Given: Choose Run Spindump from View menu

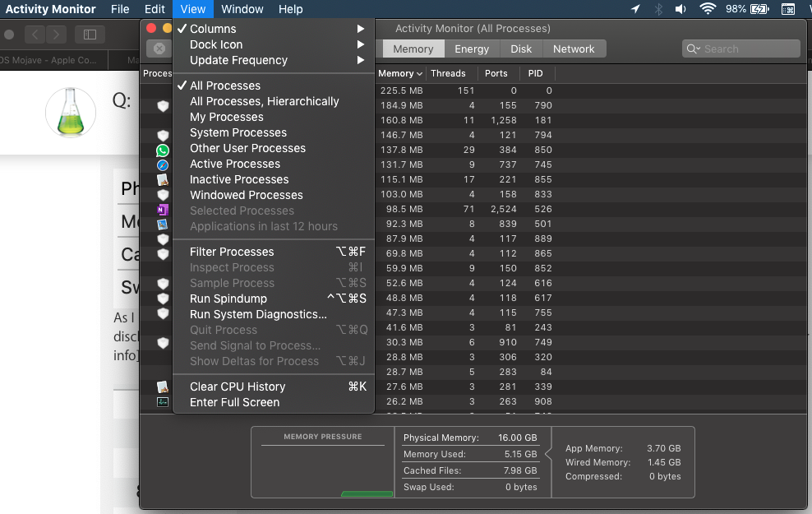Looking at the screenshot, I should coord(228,299).
